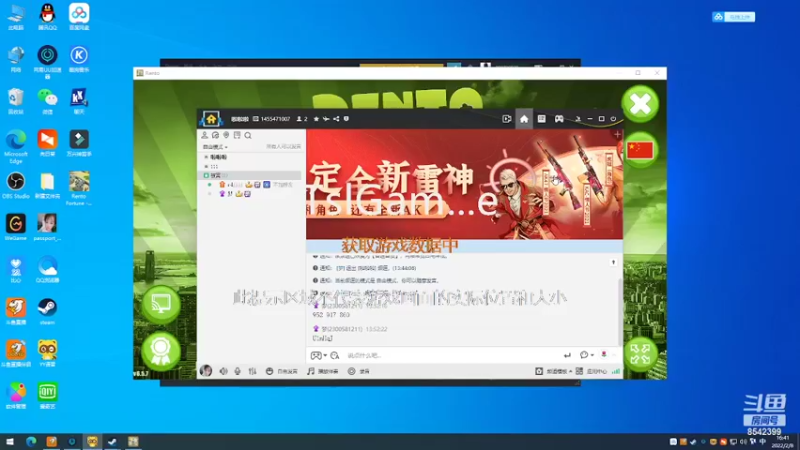Click the star favorite icon in title bar
The height and width of the screenshot is (450, 800).
pos(316,119)
